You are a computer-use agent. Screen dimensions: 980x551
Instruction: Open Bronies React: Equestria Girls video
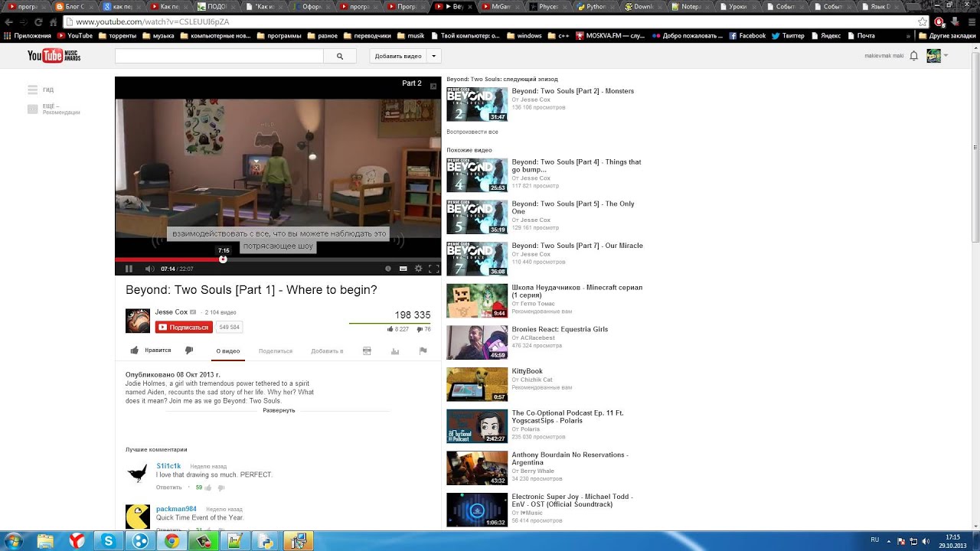(560, 329)
